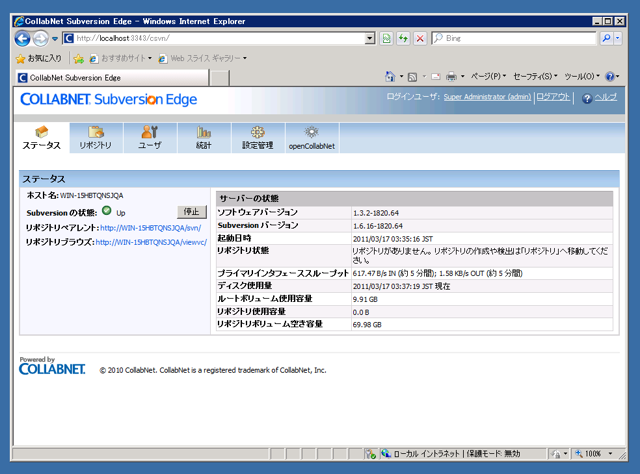The width and height of the screenshot is (640, 474).
Task: Click the 停止 stop button
Action: coord(192,211)
